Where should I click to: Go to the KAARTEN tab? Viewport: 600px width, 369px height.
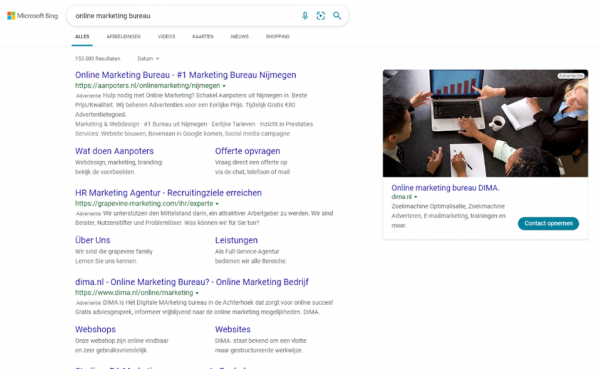pos(203,37)
